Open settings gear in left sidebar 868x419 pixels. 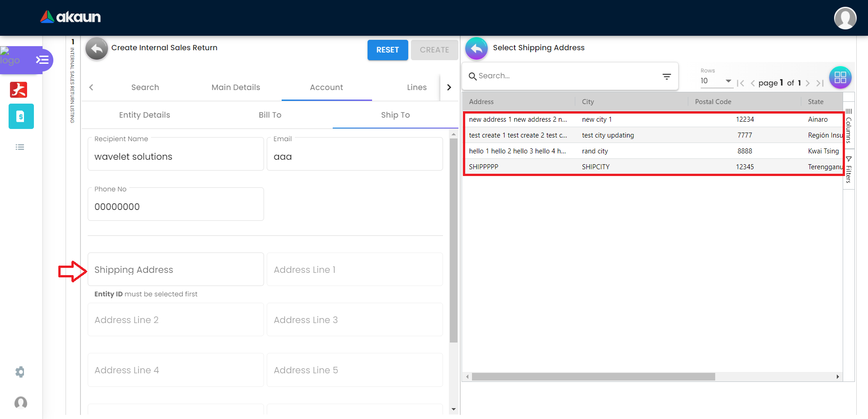[20, 372]
